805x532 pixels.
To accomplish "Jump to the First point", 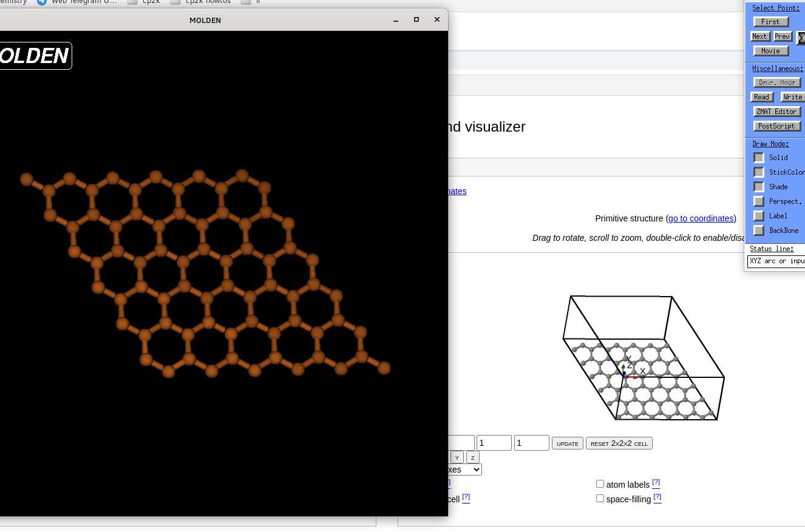I will tap(770, 21).
